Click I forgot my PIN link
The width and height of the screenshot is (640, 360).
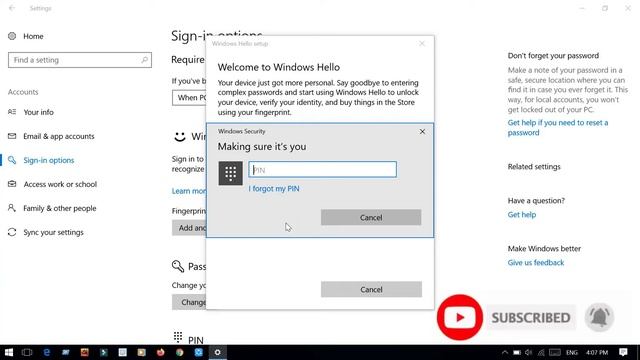coord(274,189)
